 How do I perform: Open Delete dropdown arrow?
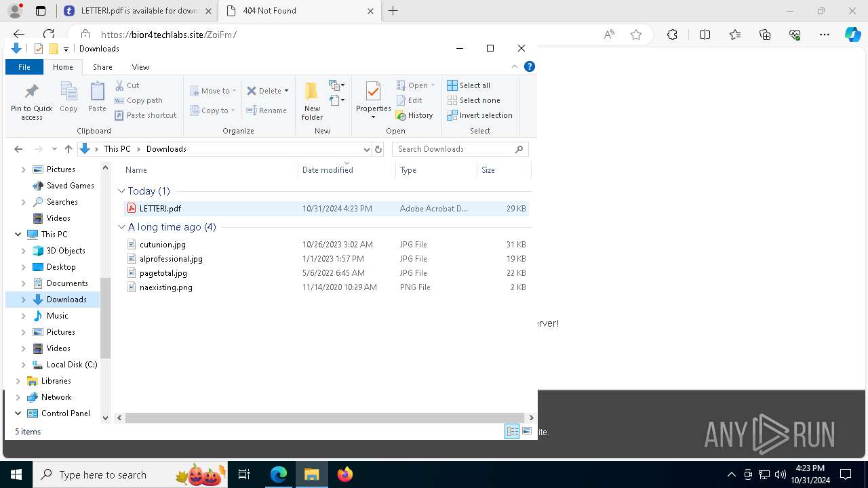point(286,91)
